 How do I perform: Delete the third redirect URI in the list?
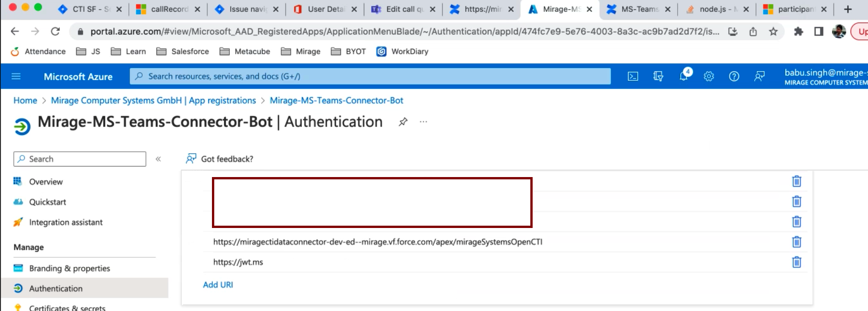[796, 222]
